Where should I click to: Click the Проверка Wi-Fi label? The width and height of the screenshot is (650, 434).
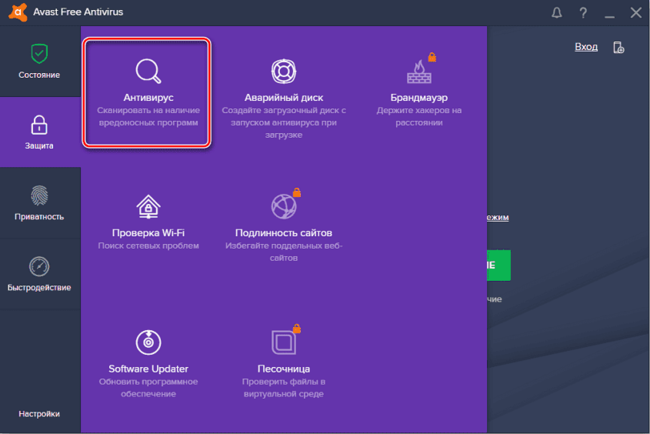(148, 233)
